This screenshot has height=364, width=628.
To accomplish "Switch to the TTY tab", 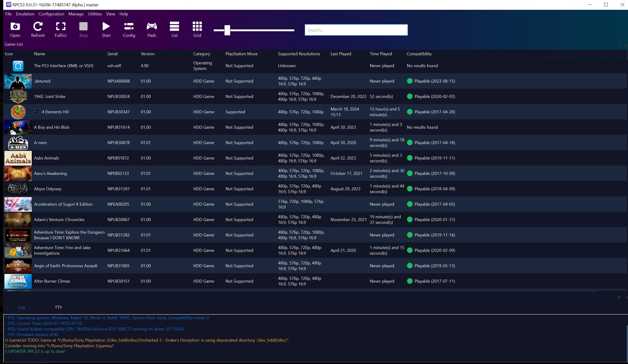I will click(x=58, y=307).
